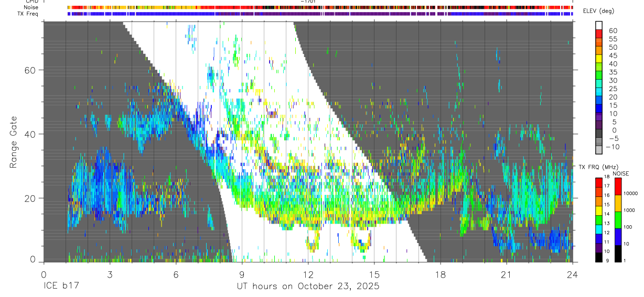Image resolution: width=644 pixels, height=297 pixels.
Task: Click the '0' tick label on the UT hours axis
Action: click(x=44, y=274)
